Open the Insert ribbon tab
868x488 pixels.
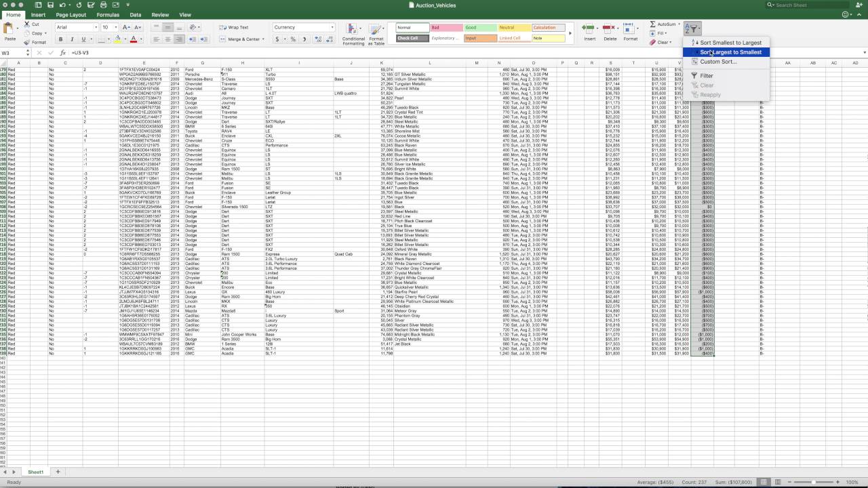coord(38,14)
